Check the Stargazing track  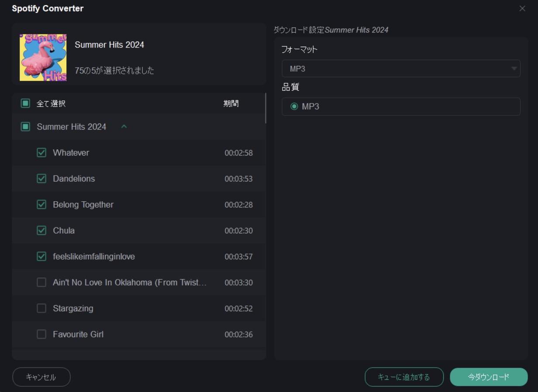41,309
